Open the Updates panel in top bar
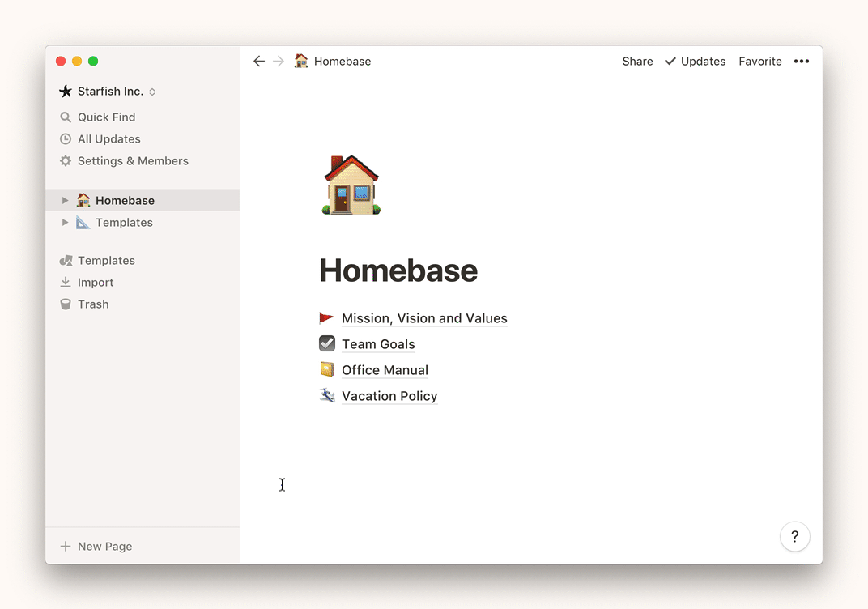The width and height of the screenshot is (868, 609). [x=696, y=62]
